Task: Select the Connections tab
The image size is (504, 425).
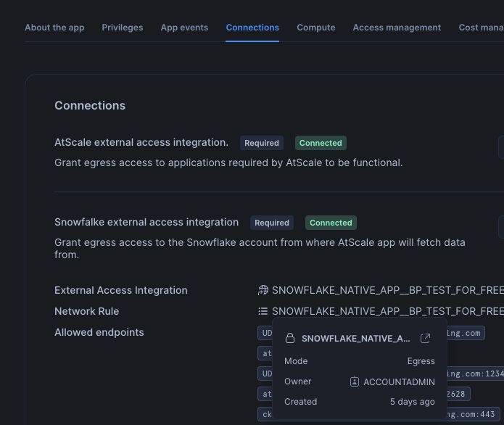Action: 252,28
